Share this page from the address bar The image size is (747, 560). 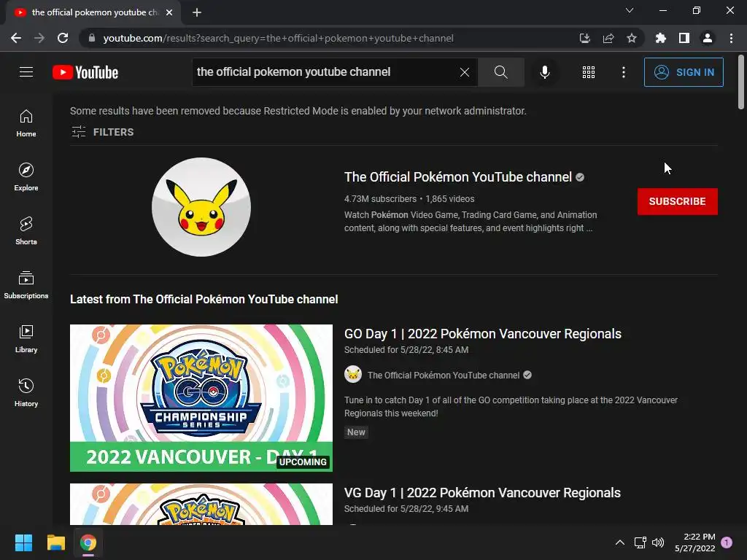pyautogui.click(x=608, y=38)
